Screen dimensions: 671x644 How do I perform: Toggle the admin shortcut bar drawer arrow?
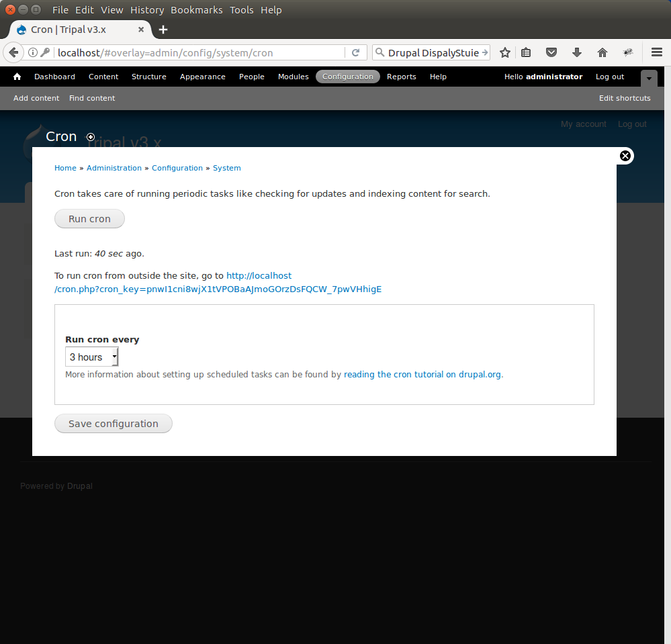(x=649, y=78)
